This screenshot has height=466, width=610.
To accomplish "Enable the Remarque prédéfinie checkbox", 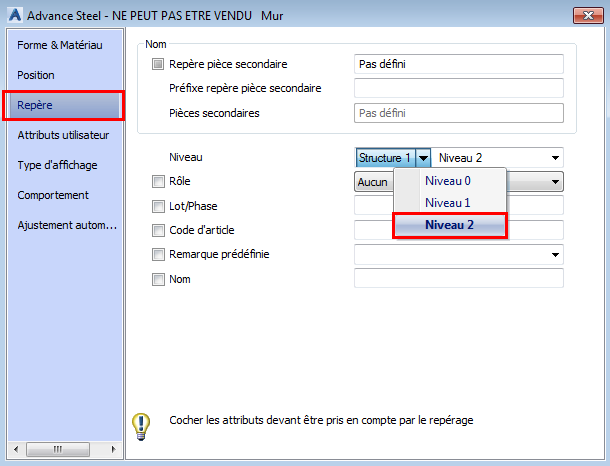I will pyautogui.click(x=158, y=254).
